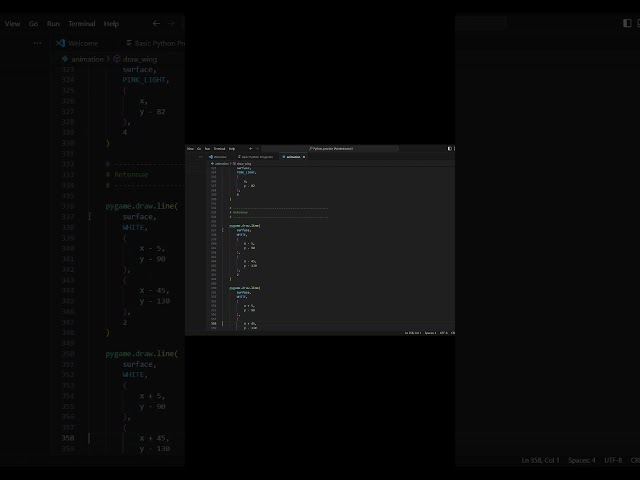Click the three-dot overflow icon in the dimmed backdrop
This screenshot has width=640, height=480.
pyautogui.click(x=37, y=43)
